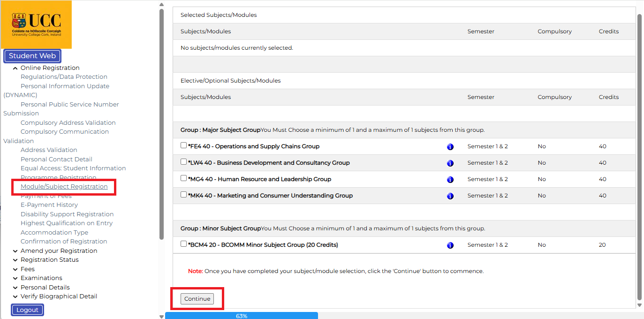Open Module/Subject Registration link
644x319 pixels.
pos(64,187)
